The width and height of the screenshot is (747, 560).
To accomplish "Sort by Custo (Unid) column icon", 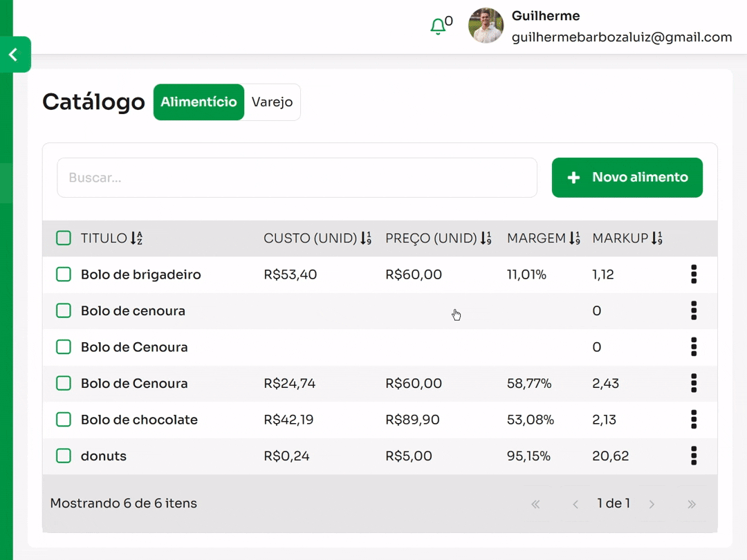I will [x=366, y=239].
